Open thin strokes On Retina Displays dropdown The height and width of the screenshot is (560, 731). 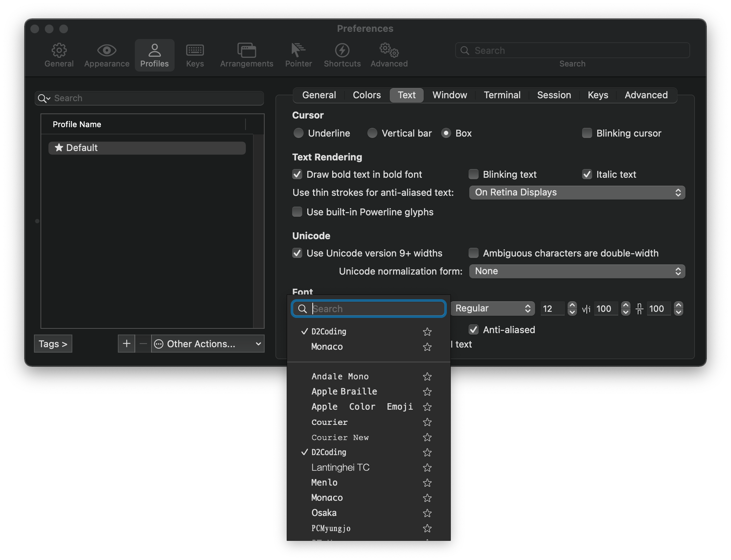577,193
